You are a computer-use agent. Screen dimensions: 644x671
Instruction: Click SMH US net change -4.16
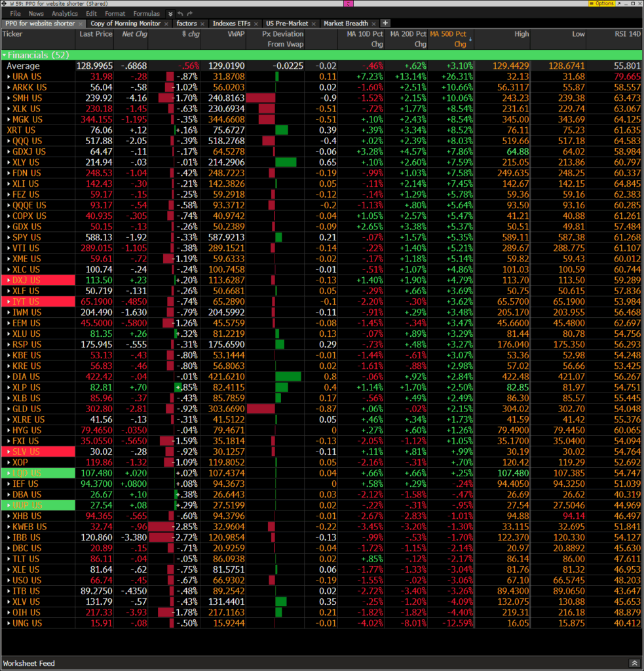[x=135, y=98]
